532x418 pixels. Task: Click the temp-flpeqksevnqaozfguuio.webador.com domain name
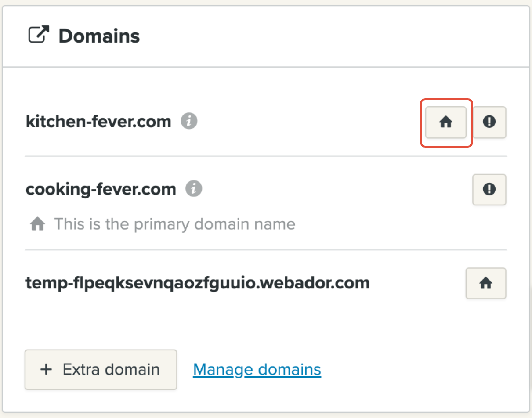tap(198, 283)
